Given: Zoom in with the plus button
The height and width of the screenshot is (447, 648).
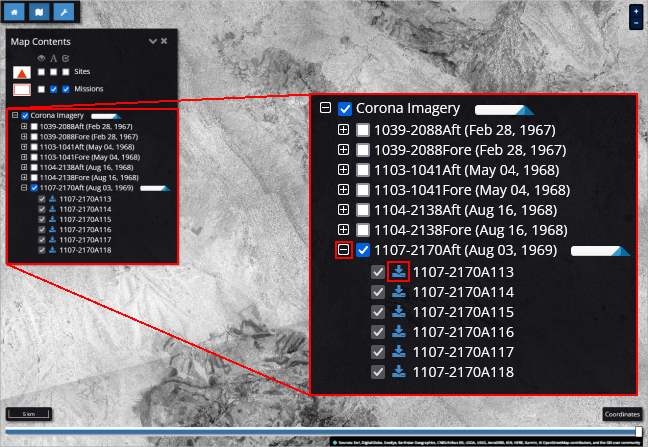Looking at the screenshot, I should pyautogui.click(x=636, y=12).
